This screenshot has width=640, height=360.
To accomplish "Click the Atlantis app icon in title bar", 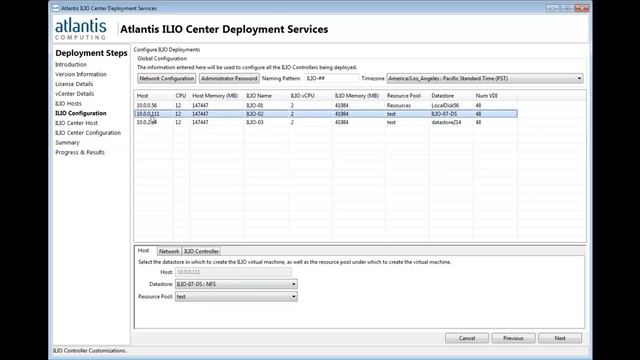I will (x=56, y=8).
